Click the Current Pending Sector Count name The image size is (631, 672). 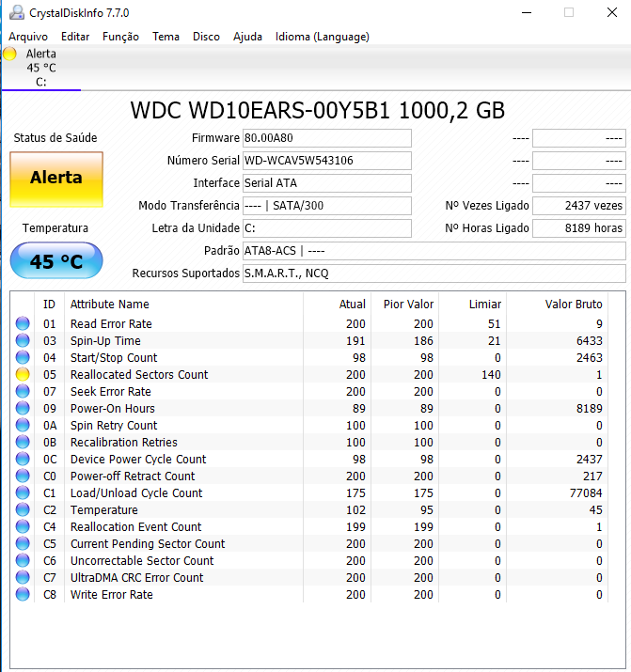tap(148, 544)
